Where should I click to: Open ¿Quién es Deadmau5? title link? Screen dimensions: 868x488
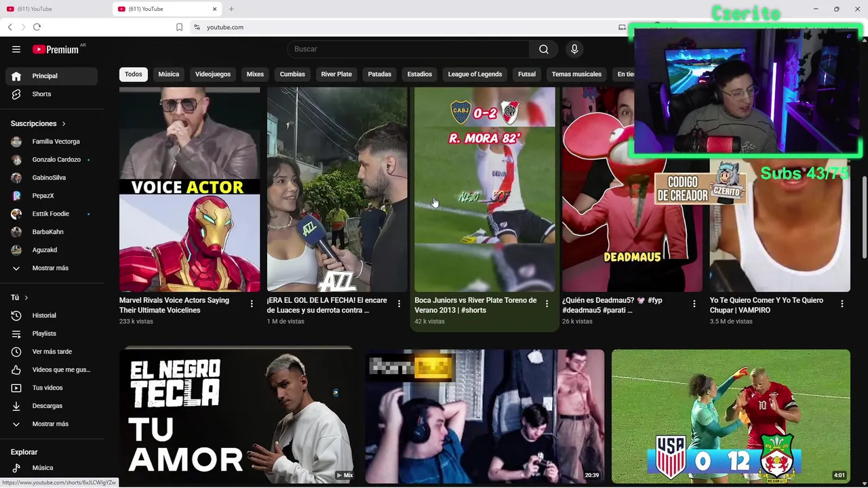pos(612,305)
